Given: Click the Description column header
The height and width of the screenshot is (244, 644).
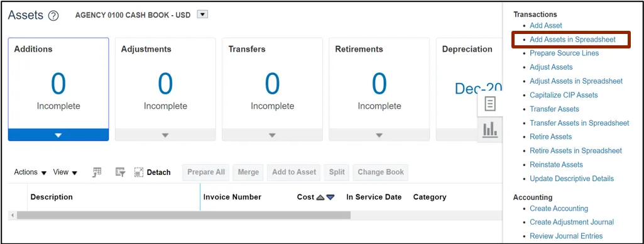Looking at the screenshot, I should (52, 197).
